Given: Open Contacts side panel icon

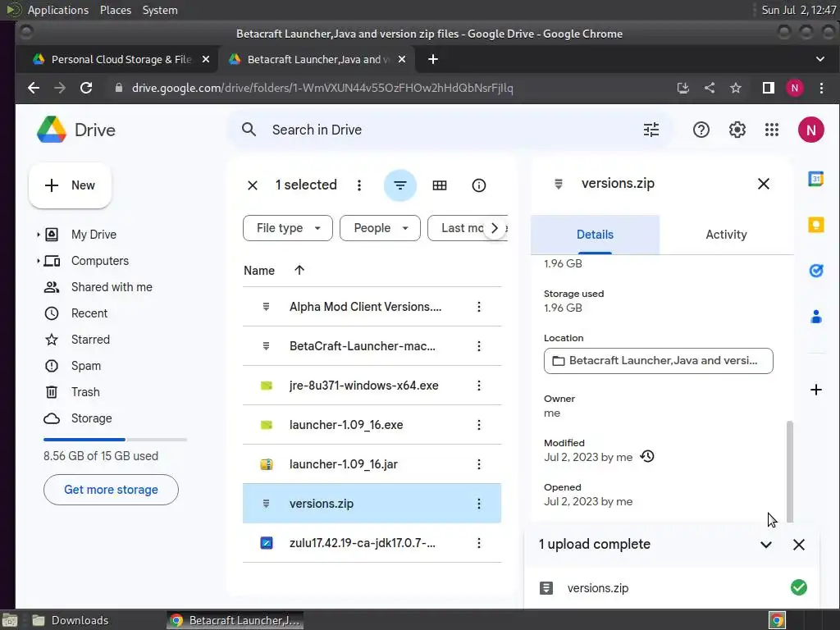Looking at the screenshot, I should coord(815,317).
